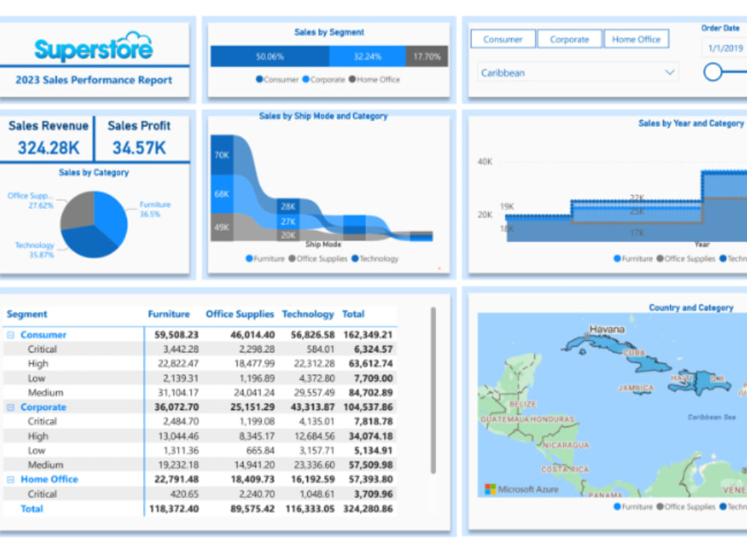Toggle the Consumer segment slicer button
This screenshot has width=747, height=560.
(x=502, y=38)
